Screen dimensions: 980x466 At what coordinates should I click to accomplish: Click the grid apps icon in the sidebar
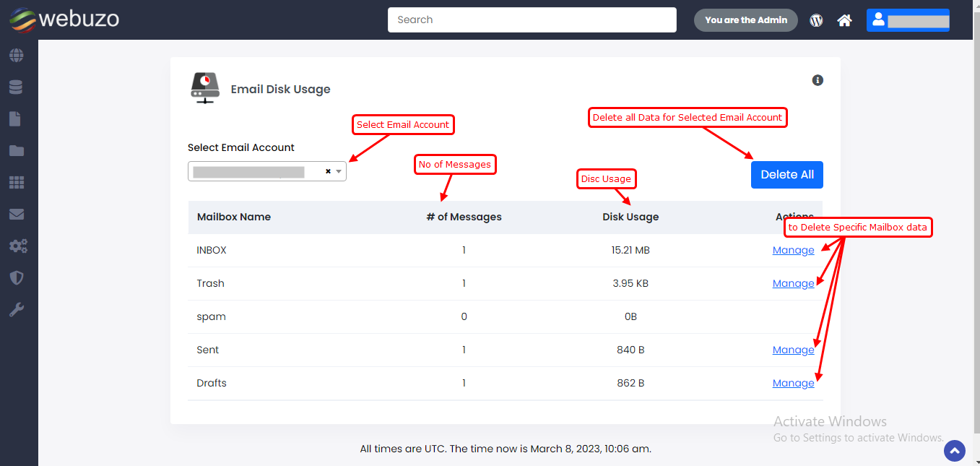16,183
